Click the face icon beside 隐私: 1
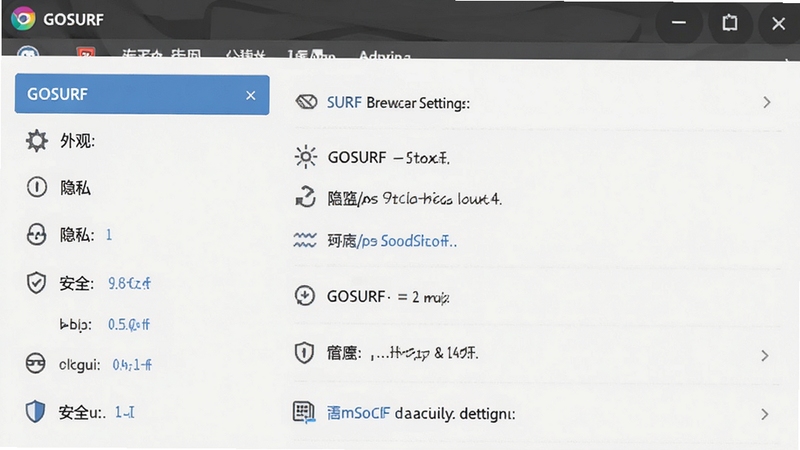The image size is (800, 450). click(x=36, y=235)
